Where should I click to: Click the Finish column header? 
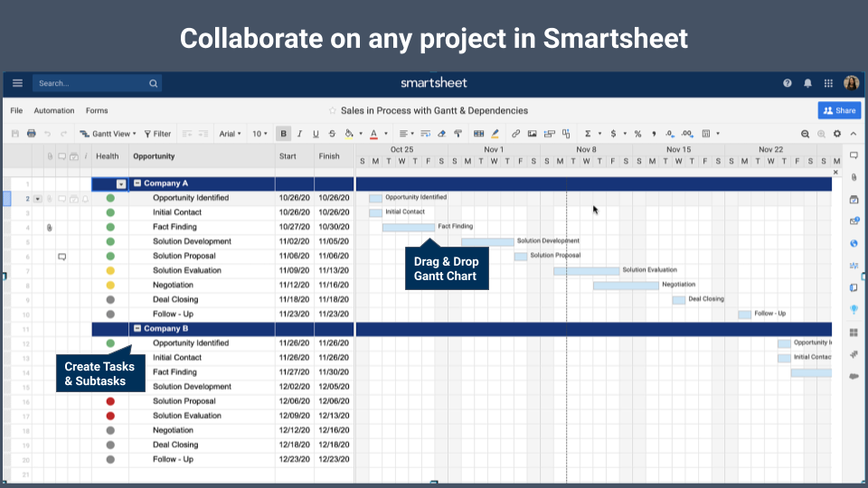[x=334, y=156]
